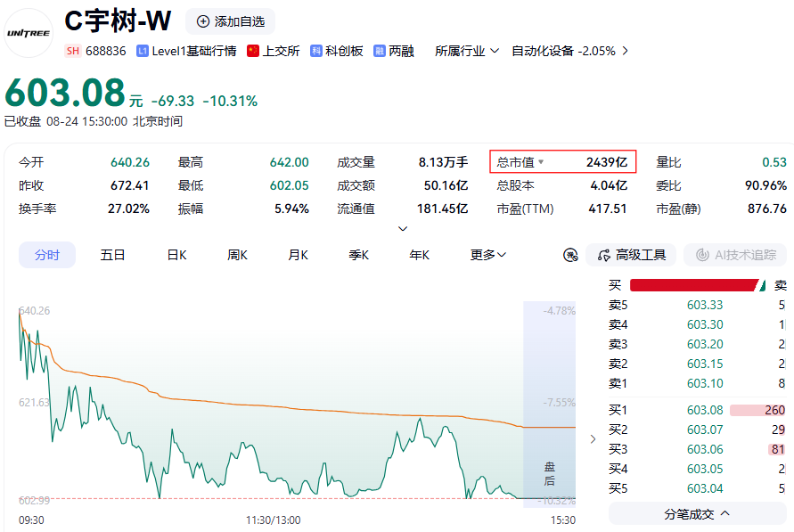The height and width of the screenshot is (532, 794).
Task: Switch to the 月K chart tab
Action: click(298, 255)
